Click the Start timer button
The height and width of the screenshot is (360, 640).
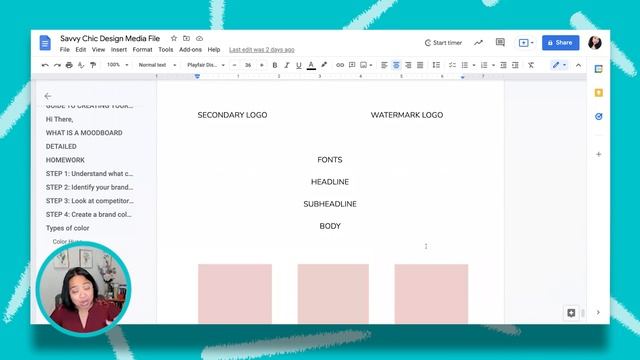click(x=443, y=42)
